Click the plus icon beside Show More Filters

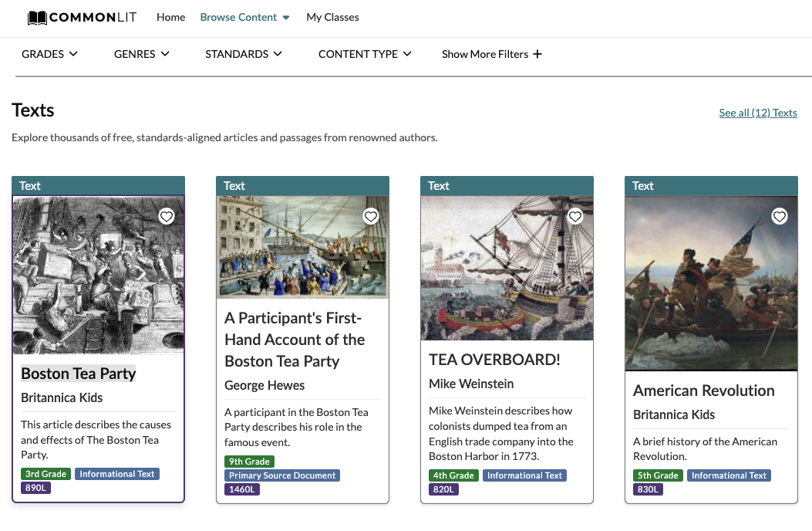pos(537,54)
